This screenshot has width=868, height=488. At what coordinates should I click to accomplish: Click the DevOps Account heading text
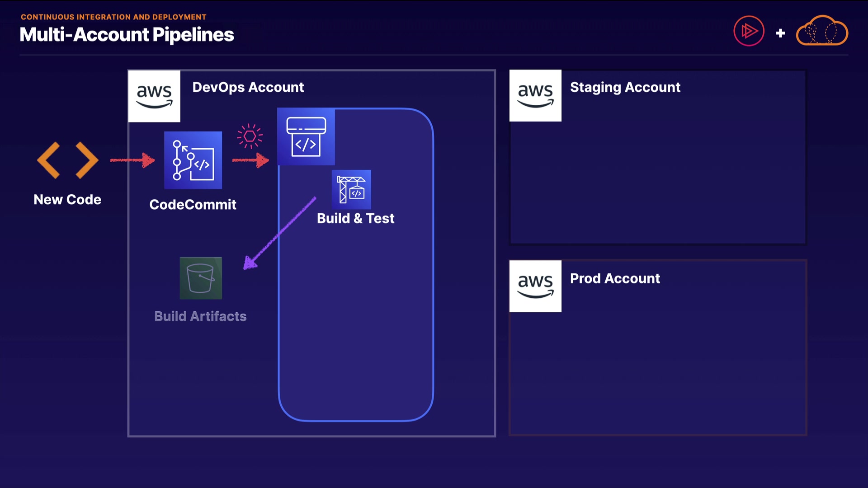click(248, 87)
